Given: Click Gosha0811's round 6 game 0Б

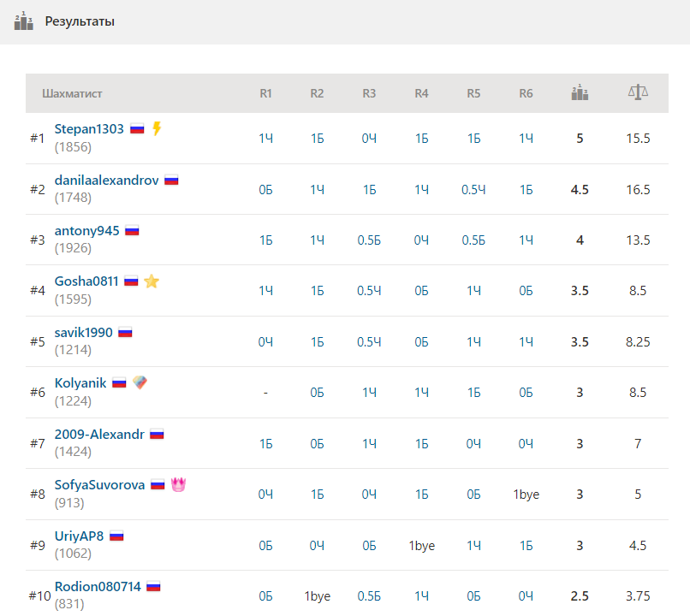Looking at the screenshot, I should pos(526,291).
